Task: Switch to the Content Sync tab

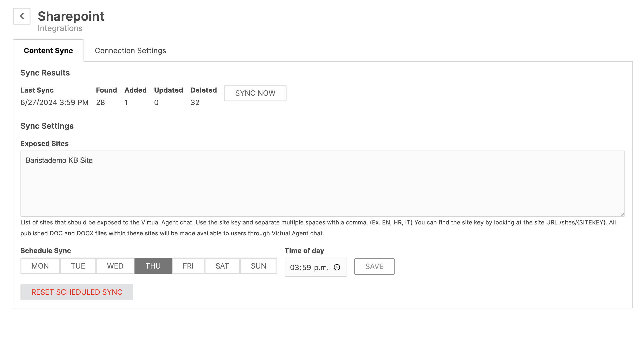Action: pos(48,50)
